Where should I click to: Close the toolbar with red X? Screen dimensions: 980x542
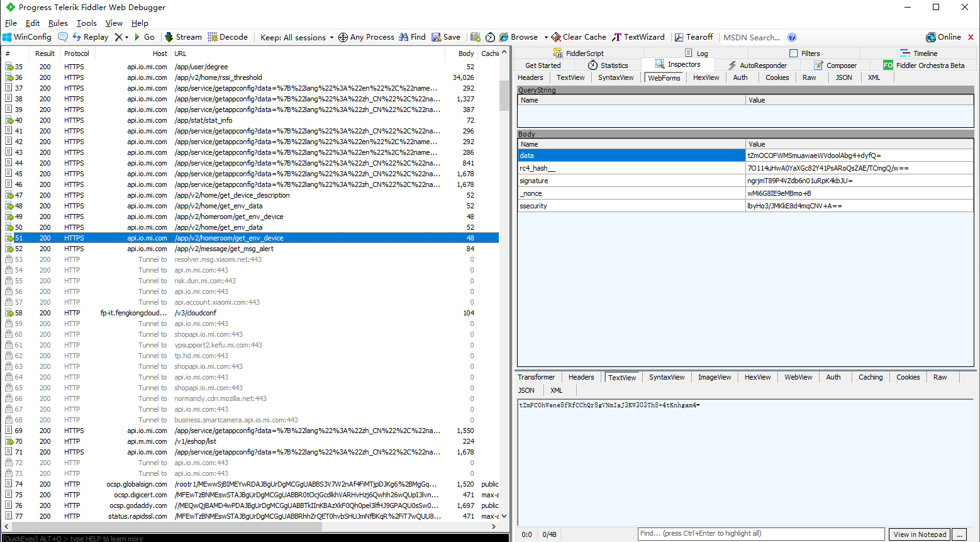coord(971,37)
